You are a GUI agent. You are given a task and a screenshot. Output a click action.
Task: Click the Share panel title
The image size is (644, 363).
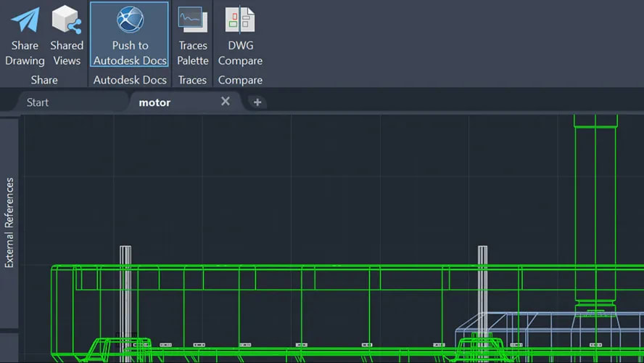(44, 80)
